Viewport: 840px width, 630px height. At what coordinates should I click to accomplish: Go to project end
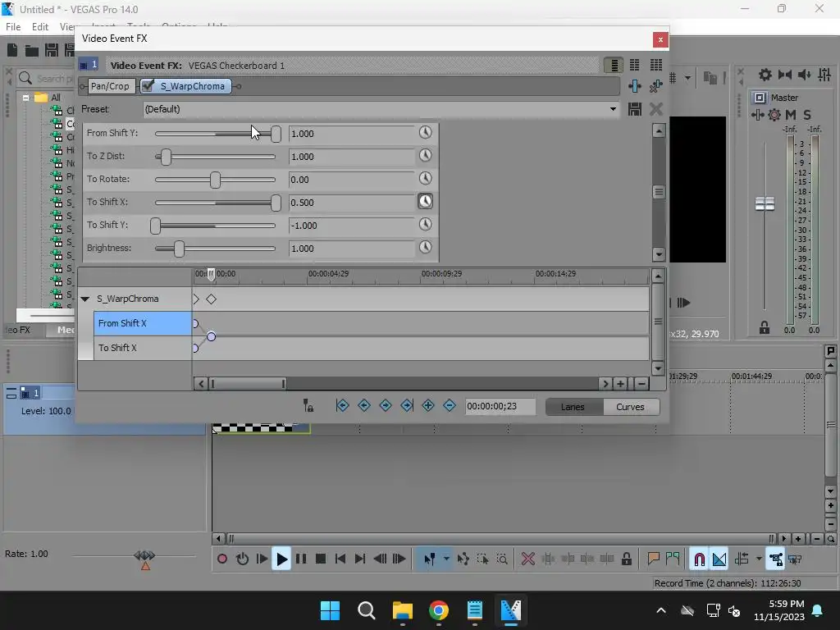coord(360,559)
